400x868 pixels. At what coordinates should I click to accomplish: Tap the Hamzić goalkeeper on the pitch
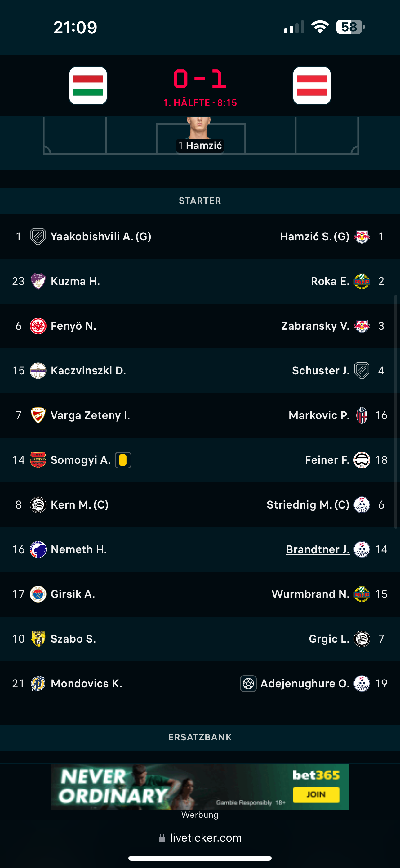coord(200,136)
